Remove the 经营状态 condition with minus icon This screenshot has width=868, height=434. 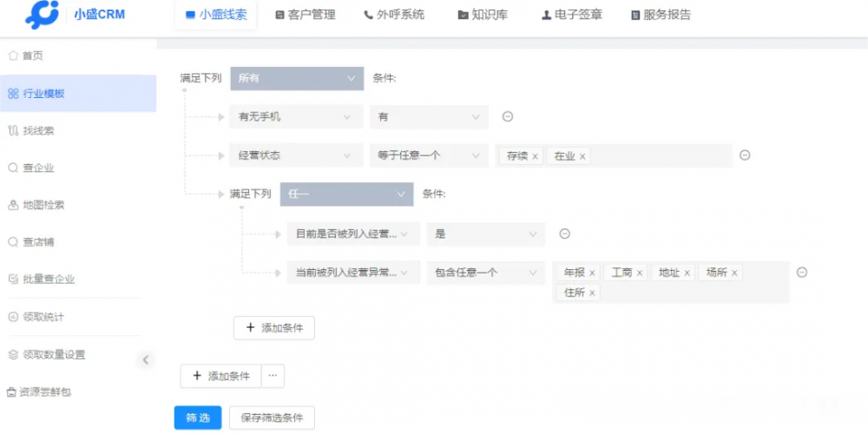pos(745,155)
